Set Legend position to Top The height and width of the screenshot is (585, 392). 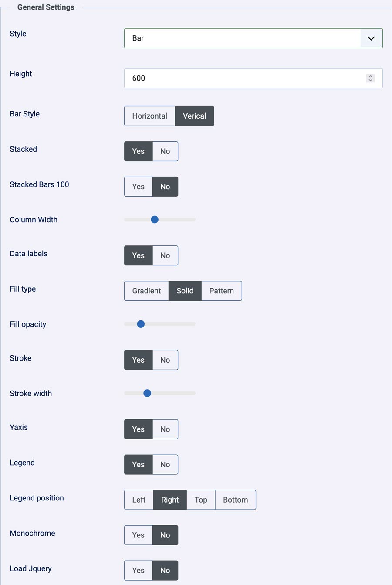[201, 500]
